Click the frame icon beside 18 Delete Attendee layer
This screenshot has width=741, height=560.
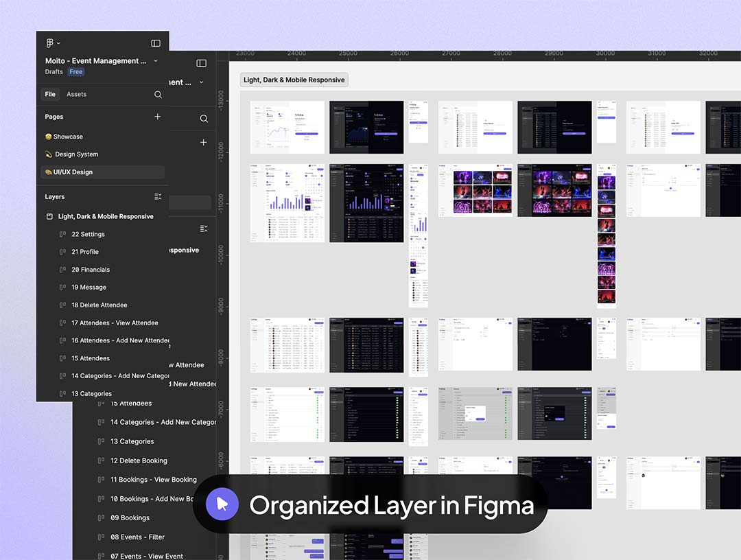click(x=62, y=305)
